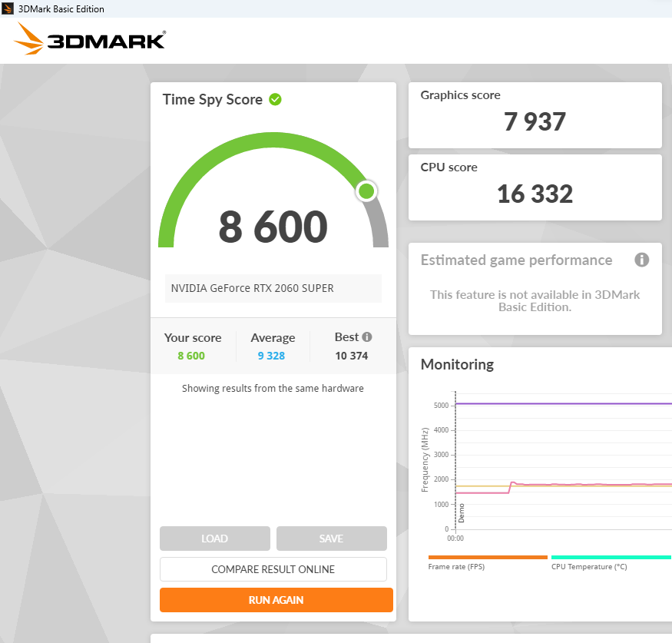Click the green score gauge indicator dot
Screen dimensions: 672x643
click(366, 191)
